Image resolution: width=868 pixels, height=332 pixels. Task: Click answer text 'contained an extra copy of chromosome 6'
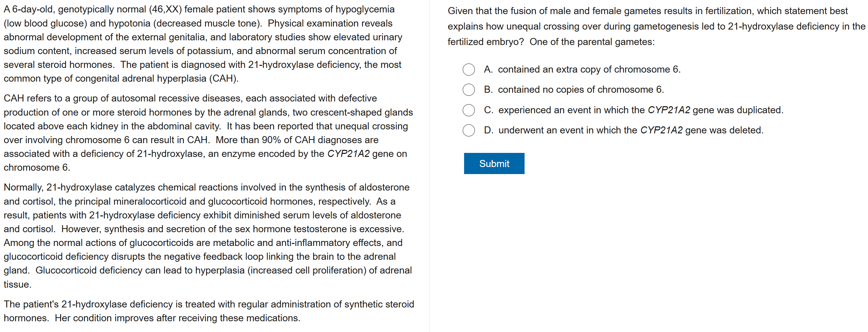589,70
